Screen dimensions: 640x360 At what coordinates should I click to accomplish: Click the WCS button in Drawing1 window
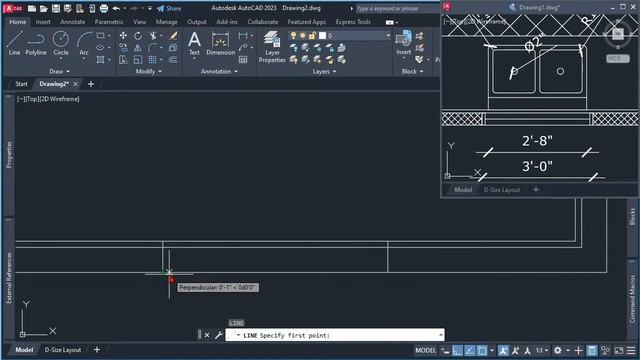(x=618, y=58)
